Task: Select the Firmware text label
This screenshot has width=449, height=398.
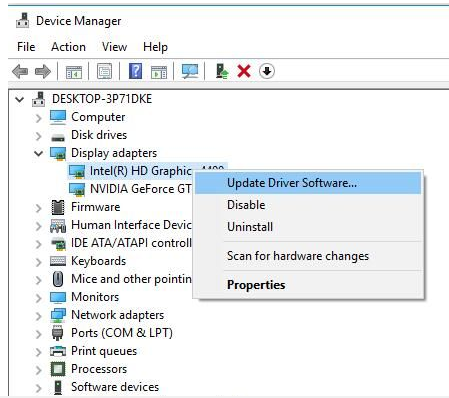Action: [x=96, y=207]
